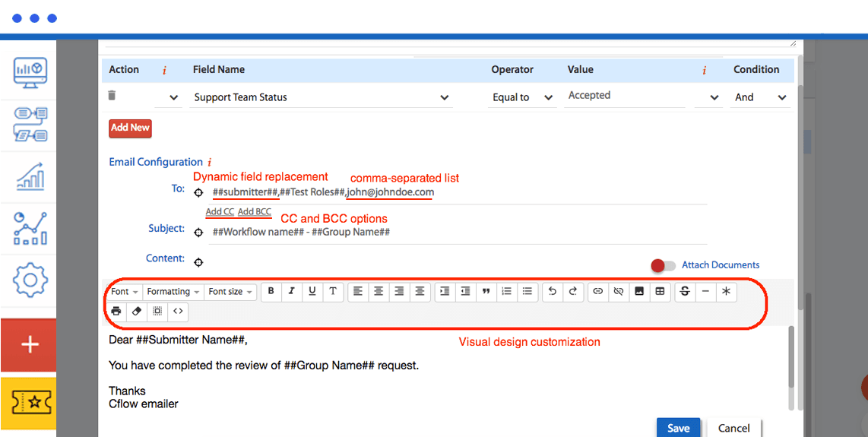Viewport: 868px width, 437px height.
Task: Open the code view with the angle brackets icon
Action: point(178,311)
